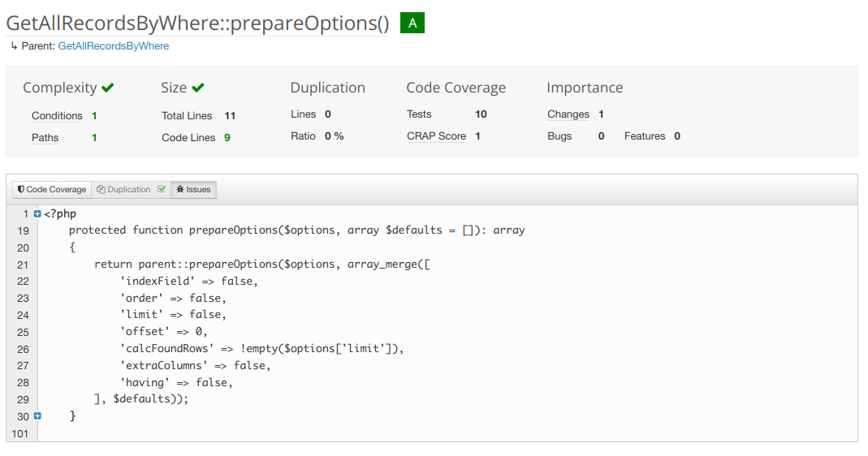Viewport: 868px width, 456px height.
Task: Click the copy icon on Duplication
Action: pos(101,190)
